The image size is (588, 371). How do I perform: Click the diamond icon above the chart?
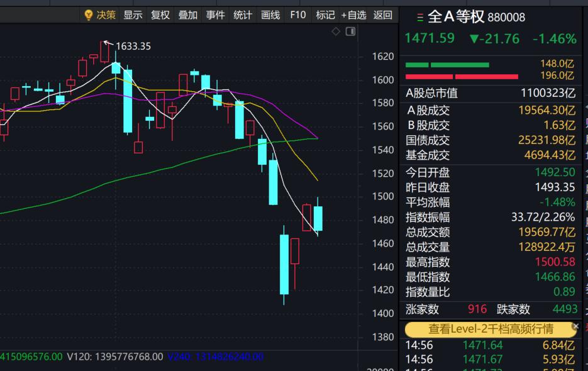click(x=336, y=31)
